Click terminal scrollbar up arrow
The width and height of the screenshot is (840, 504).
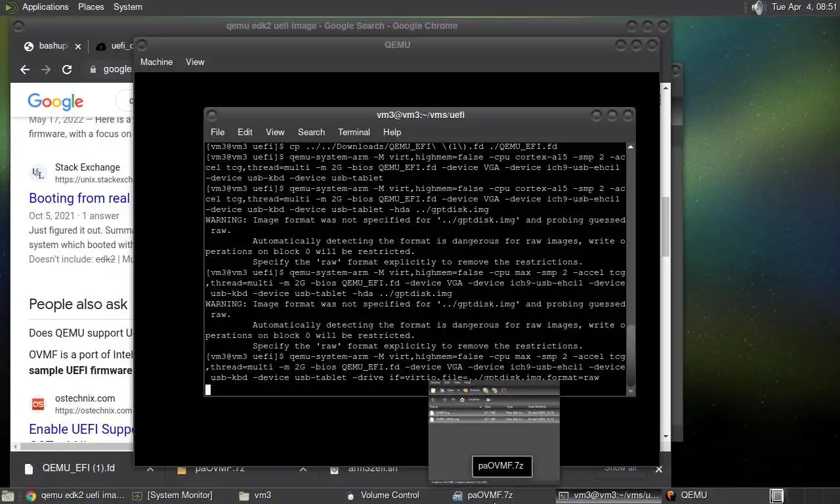631,147
